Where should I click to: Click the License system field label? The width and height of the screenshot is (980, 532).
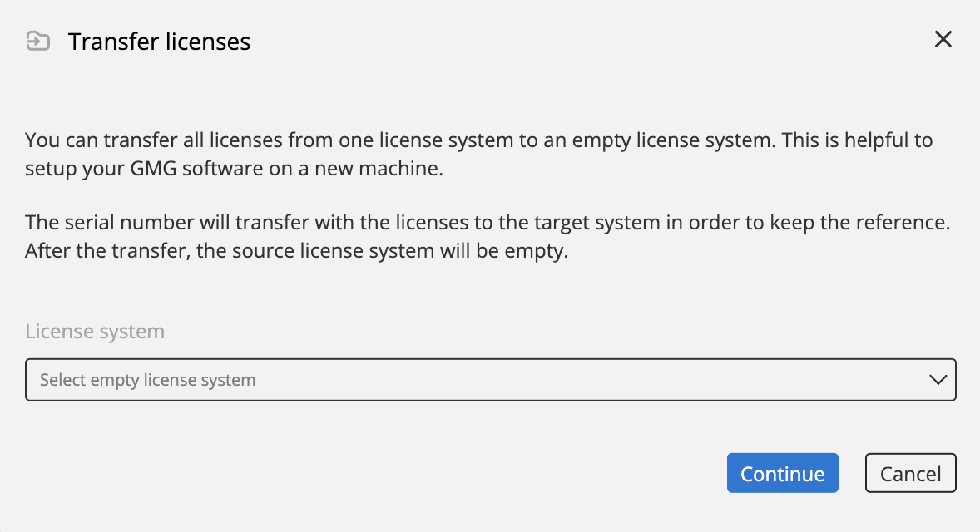[95, 331]
